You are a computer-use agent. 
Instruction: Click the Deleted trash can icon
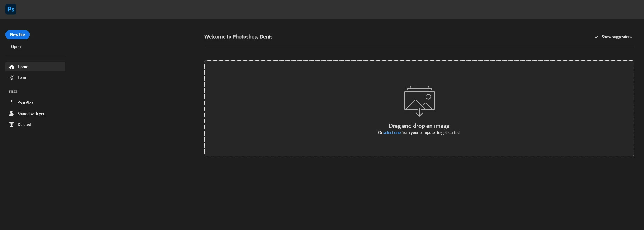[12, 124]
